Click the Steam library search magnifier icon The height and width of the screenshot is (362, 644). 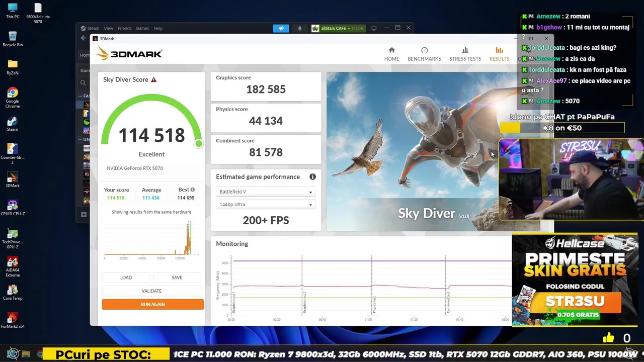click(84, 83)
